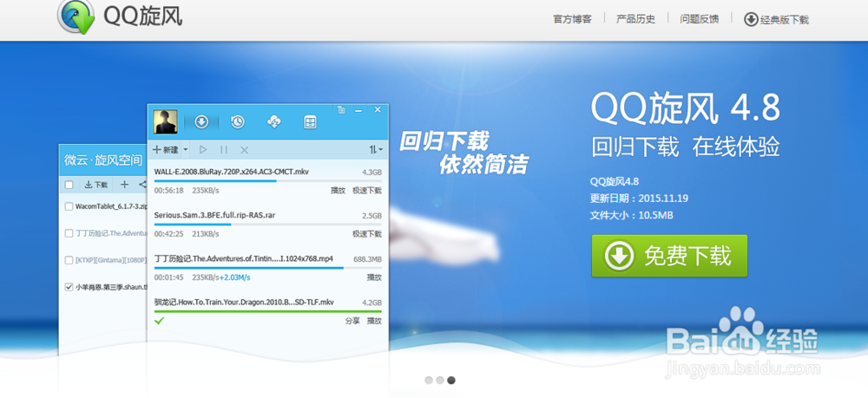
Task: Select 丁丁历险记 Tintin mp4 file name
Action: coord(244,258)
